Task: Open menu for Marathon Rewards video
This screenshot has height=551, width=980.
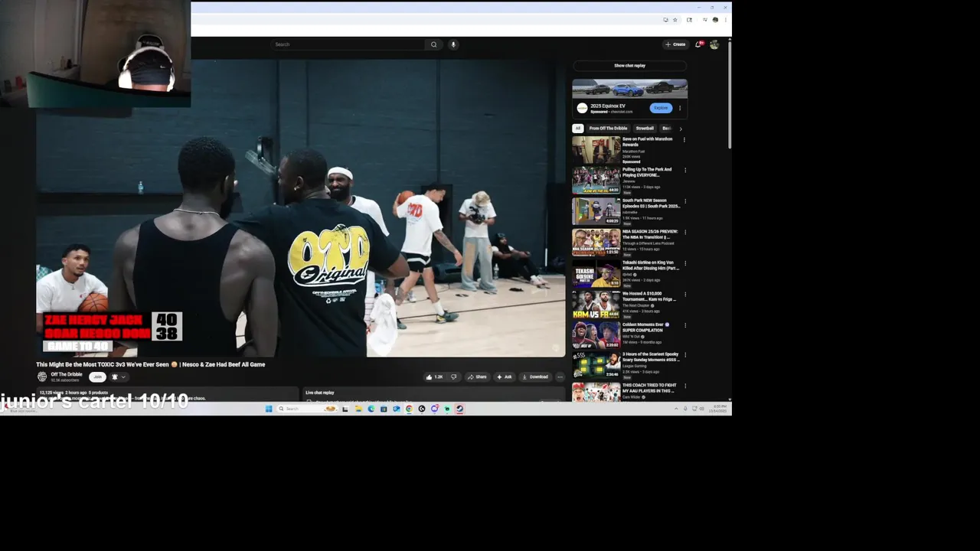Action: tap(684, 139)
